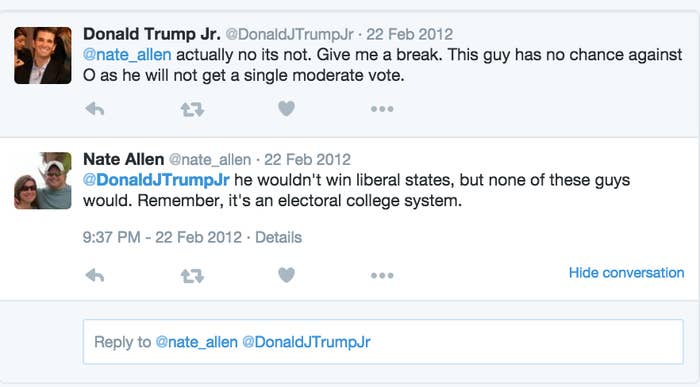Open Nate Allen profile name
The width and height of the screenshot is (700, 387).
124,159
